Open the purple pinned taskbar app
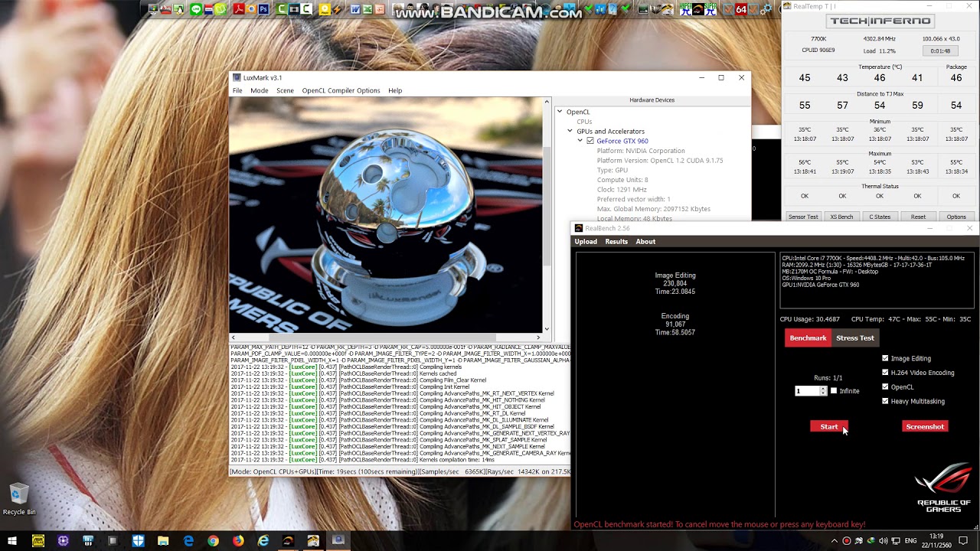980x551 pixels. [x=63, y=541]
